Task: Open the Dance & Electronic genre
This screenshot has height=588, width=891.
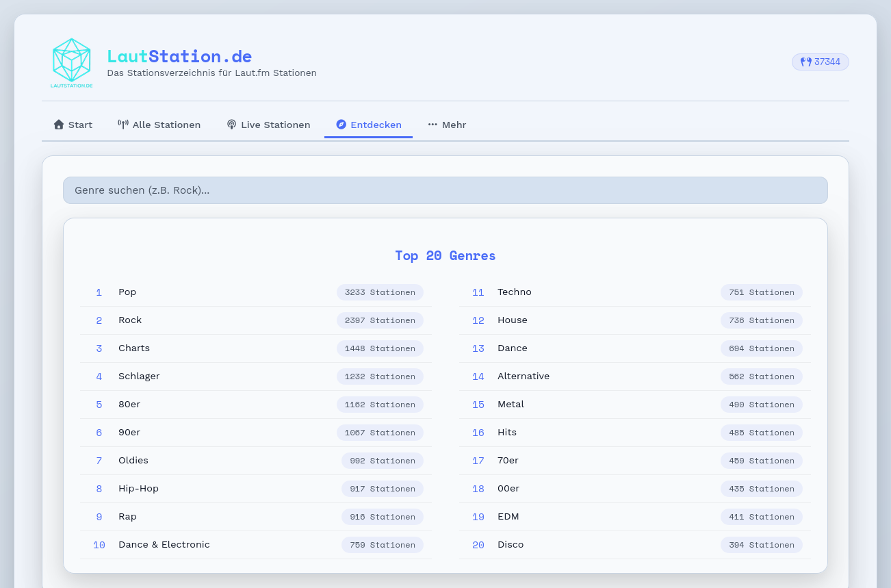Action: 256,545
